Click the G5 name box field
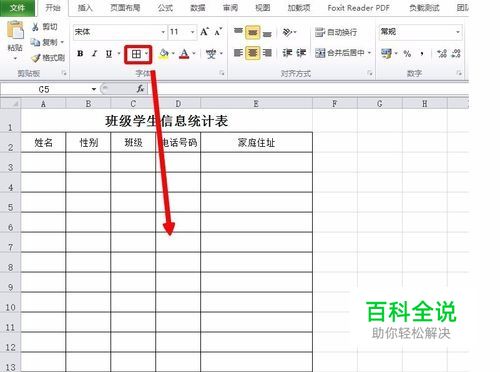Screen dimensions: 500x372 coord(45,89)
